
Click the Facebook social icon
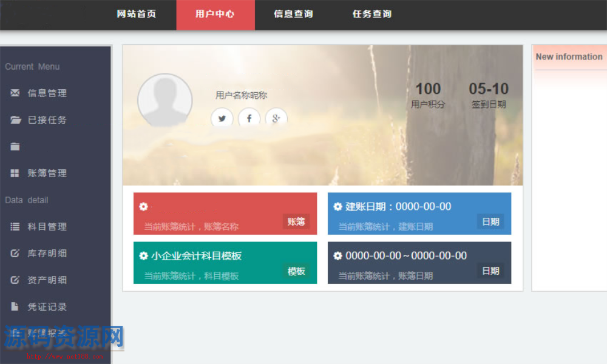[249, 118]
